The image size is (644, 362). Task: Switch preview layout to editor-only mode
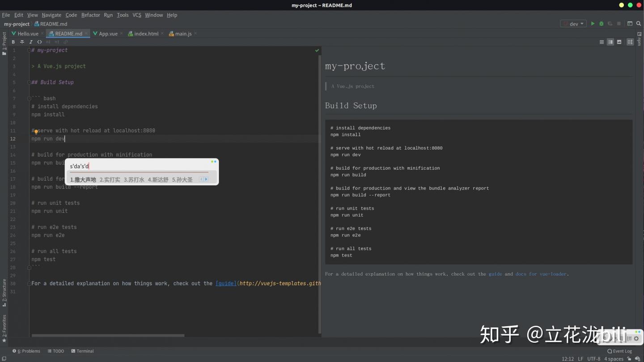[602, 42]
